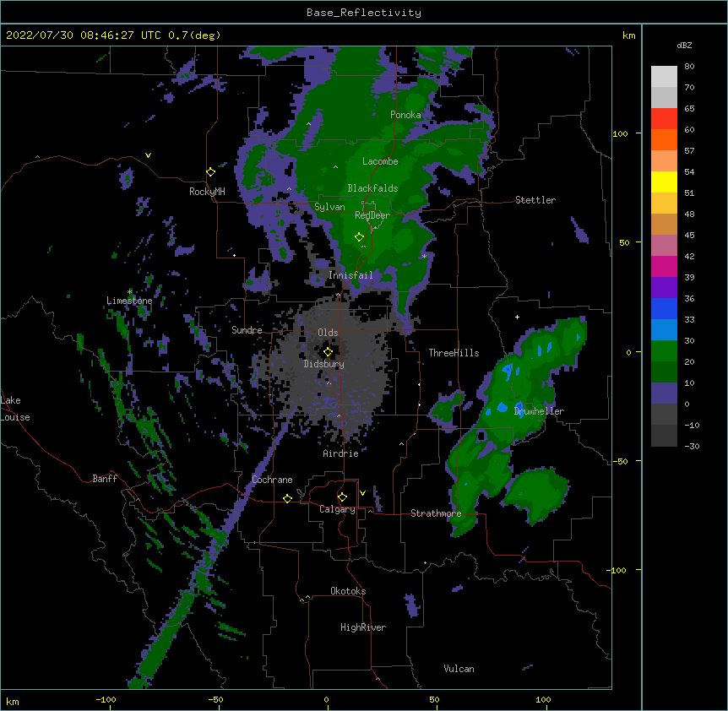Click the Cochrane city label
This screenshot has width=728, height=711.
pos(272,480)
